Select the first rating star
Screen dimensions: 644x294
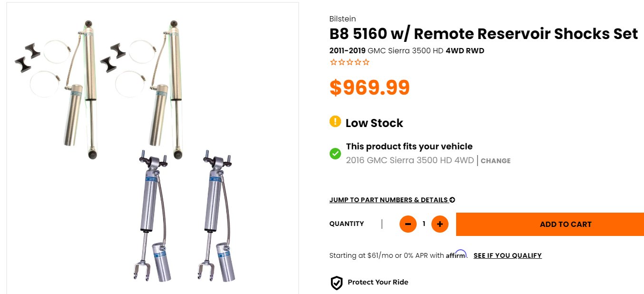[333, 62]
